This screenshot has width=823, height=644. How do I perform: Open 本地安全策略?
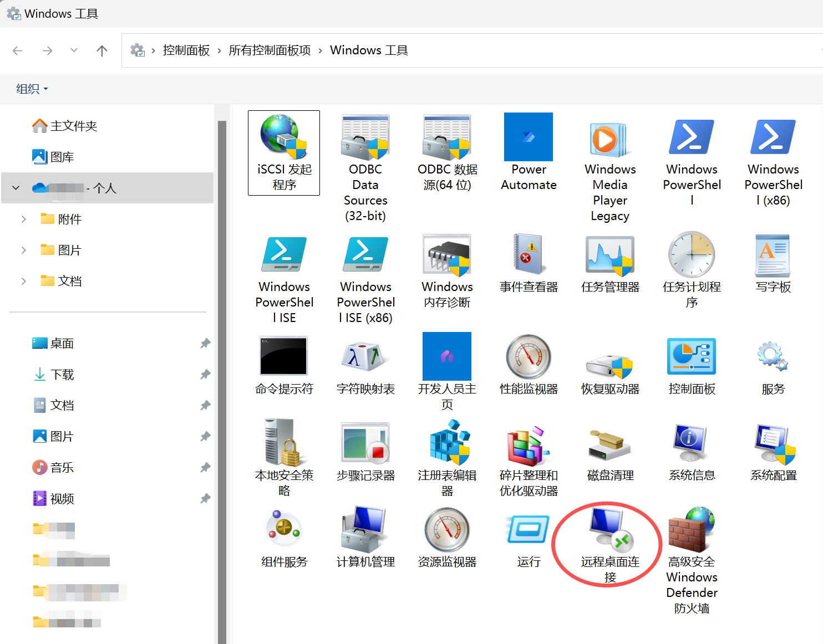[284, 459]
